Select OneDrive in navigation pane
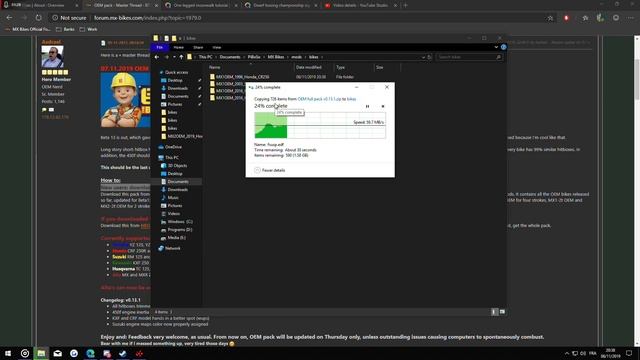The width and height of the screenshot is (640, 360). [173, 147]
